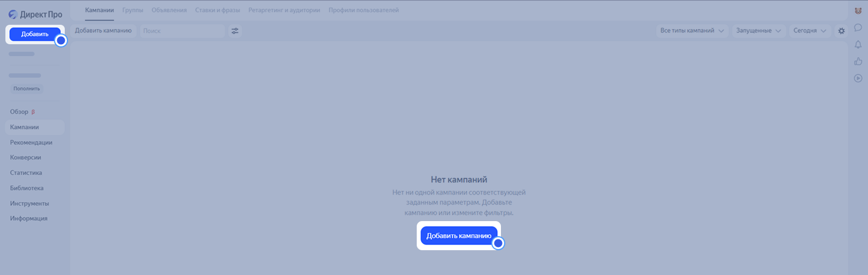Click the blue Добавить button

[35, 34]
